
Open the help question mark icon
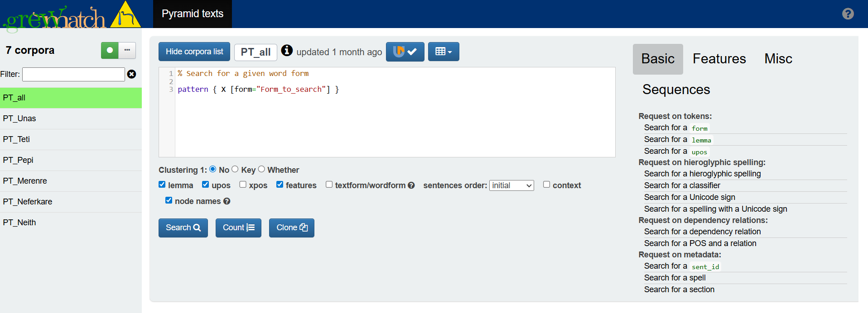point(848,14)
